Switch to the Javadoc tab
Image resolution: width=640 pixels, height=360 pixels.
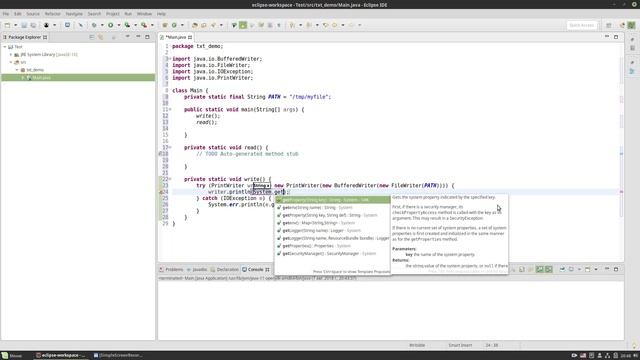coord(197,270)
